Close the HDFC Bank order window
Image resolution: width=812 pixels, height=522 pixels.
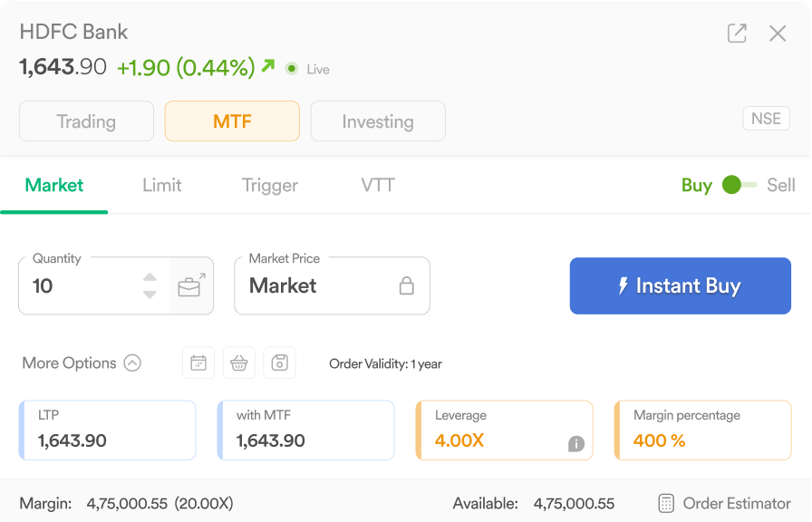[x=778, y=34]
